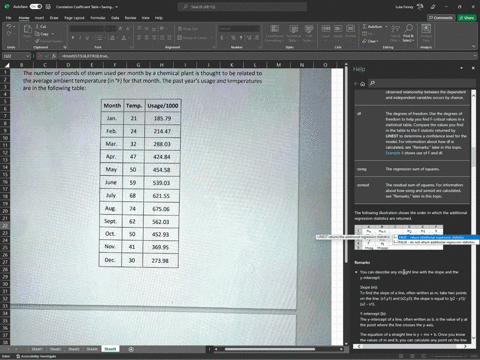
Task: Open Find & Select menu
Action: 408,33
